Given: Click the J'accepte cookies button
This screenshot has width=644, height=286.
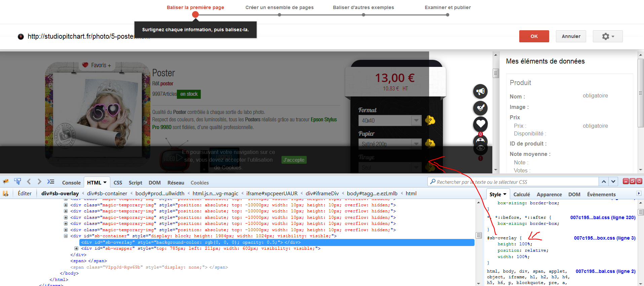Looking at the screenshot, I should [x=294, y=160].
